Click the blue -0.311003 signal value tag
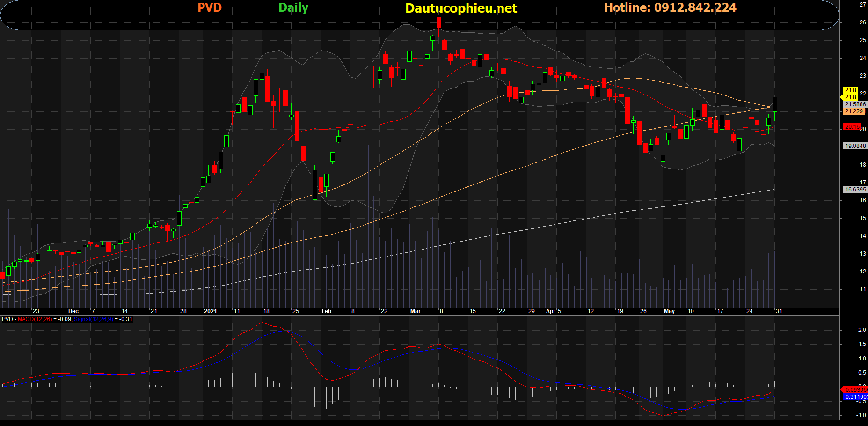The image size is (868, 426). click(x=855, y=397)
